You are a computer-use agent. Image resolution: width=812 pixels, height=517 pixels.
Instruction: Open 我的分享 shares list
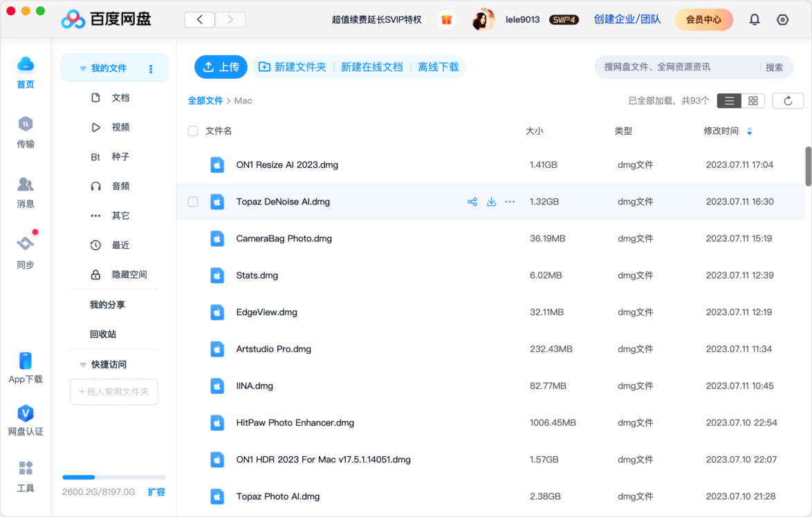[107, 305]
